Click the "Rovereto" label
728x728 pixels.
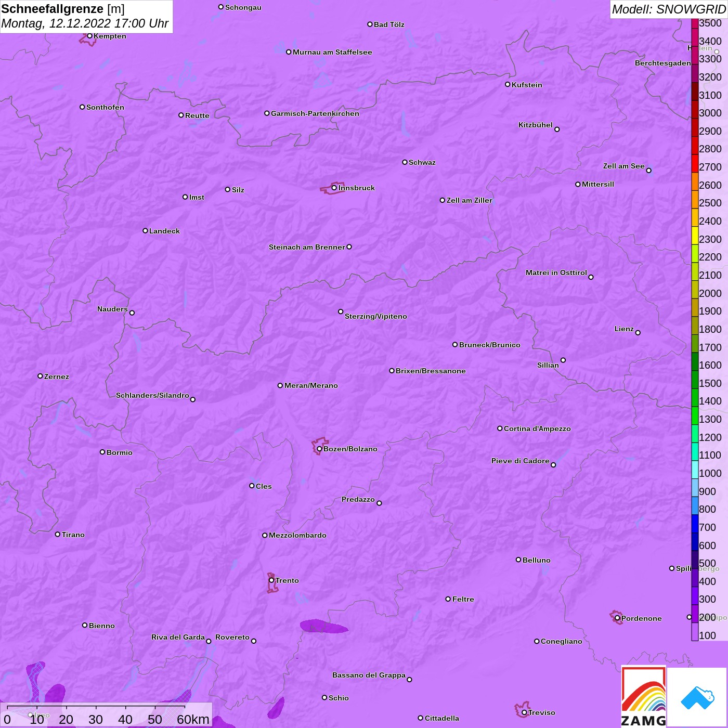tap(232, 637)
